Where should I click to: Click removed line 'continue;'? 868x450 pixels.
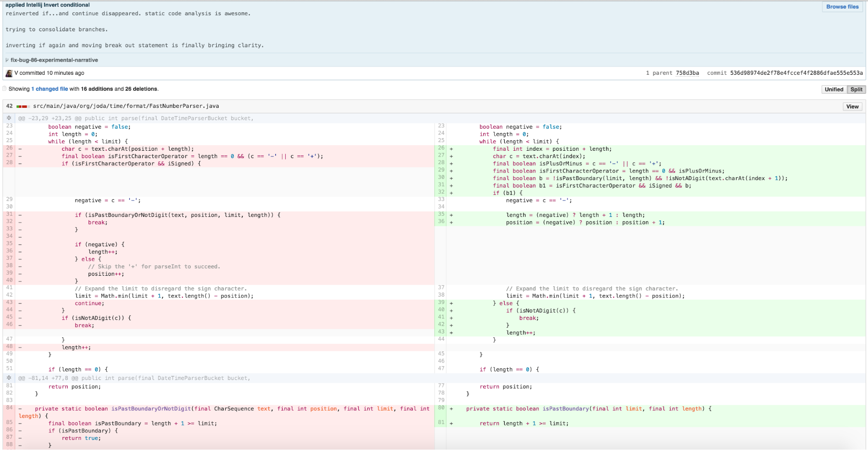89,303
